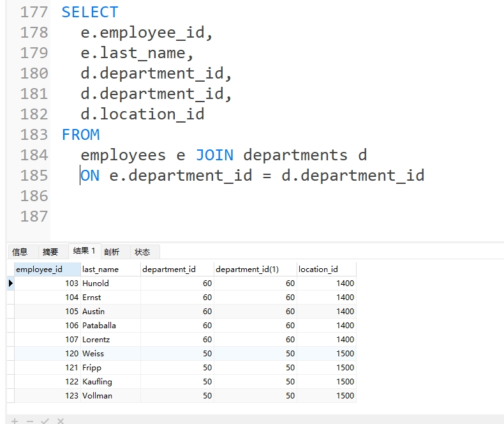Image resolution: width=504 pixels, height=424 pixels.
Task: Click the add record plus icon
Action: (15, 421)
